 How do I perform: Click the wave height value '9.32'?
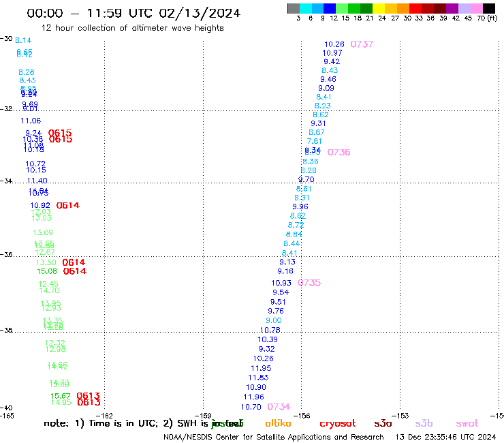point(267,349)
